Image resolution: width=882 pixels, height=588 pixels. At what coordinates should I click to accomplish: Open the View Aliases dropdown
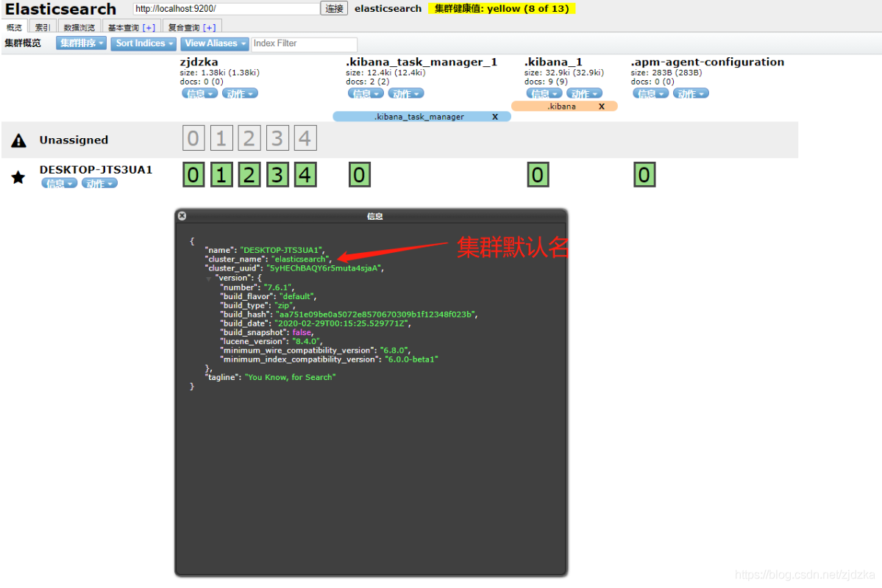pos(215,43)
